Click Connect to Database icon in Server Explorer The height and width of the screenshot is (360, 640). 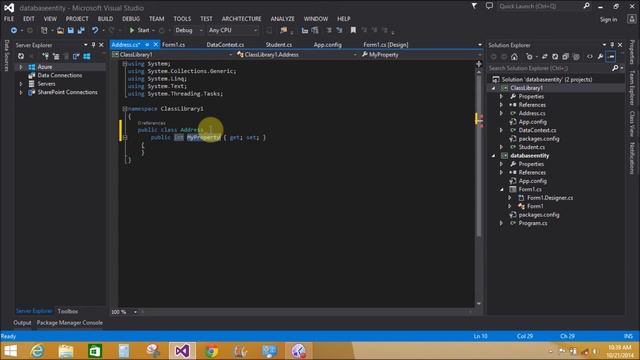45,56
